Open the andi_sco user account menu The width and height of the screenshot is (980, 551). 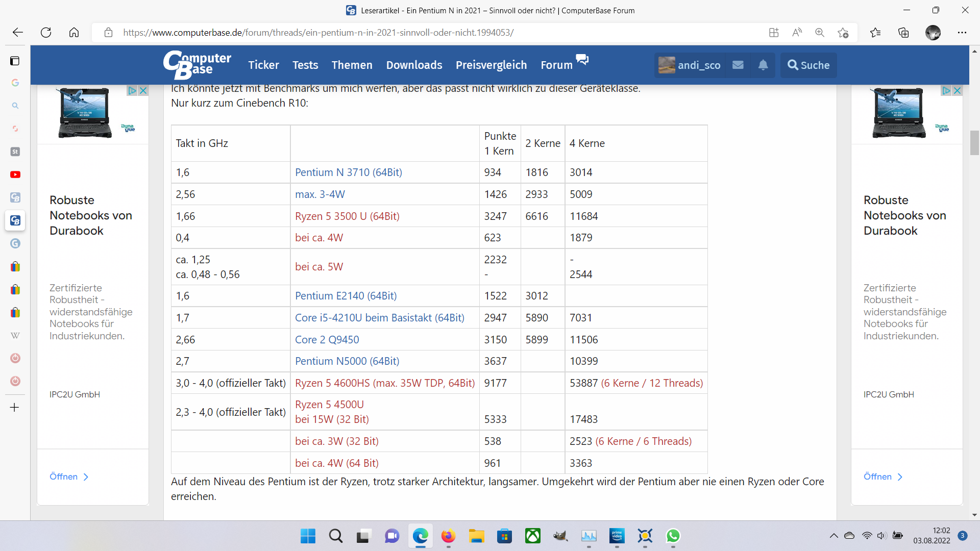pos(690,65)
